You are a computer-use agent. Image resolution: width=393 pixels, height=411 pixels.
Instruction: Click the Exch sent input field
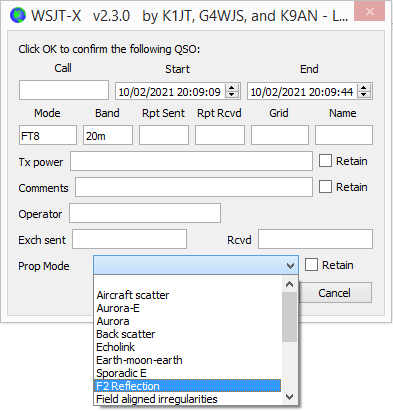(129, 239)
